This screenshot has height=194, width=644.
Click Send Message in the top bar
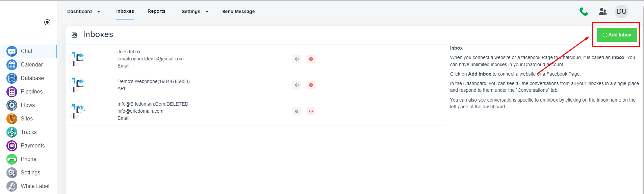238,11
